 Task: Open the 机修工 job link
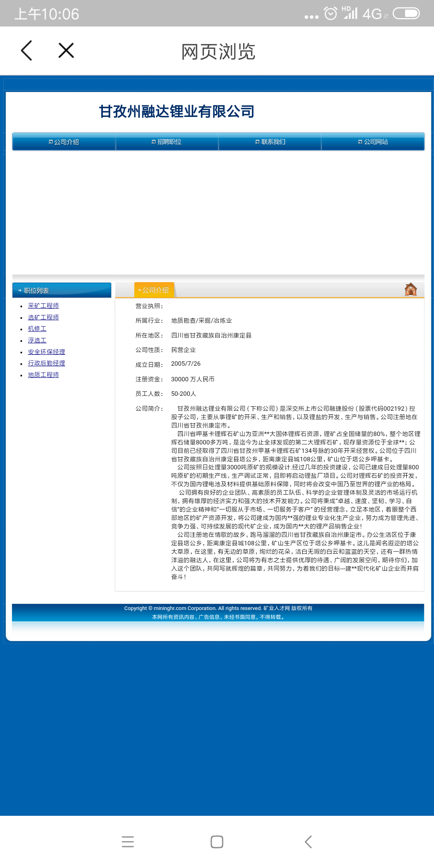tap(37, 329)
